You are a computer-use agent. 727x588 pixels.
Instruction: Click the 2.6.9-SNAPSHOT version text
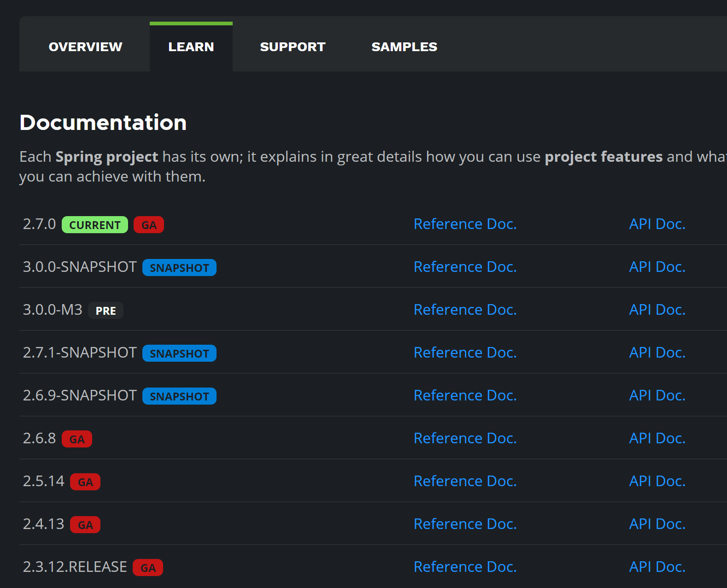click(x=80, y=395)
